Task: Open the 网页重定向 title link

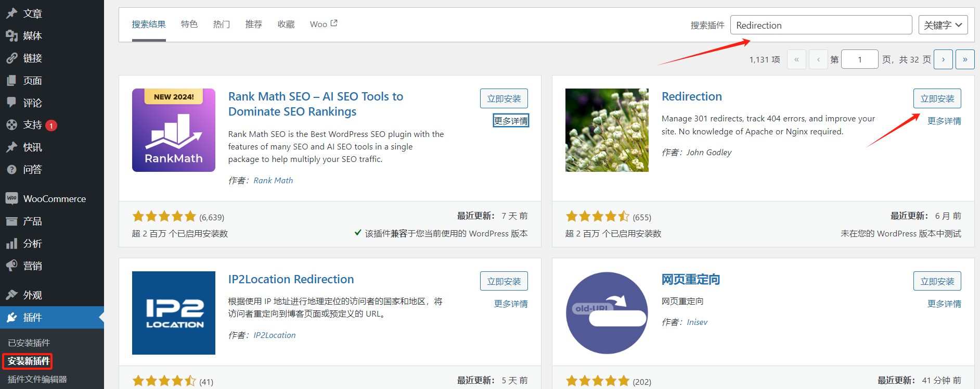Action: 691,280
